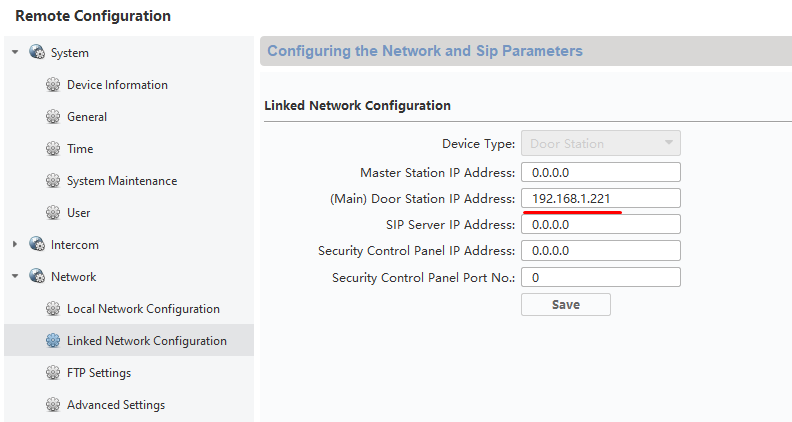Select Linked Network Configuration item
The height and width of the screenshot is (422, 792).
[129, 341]
